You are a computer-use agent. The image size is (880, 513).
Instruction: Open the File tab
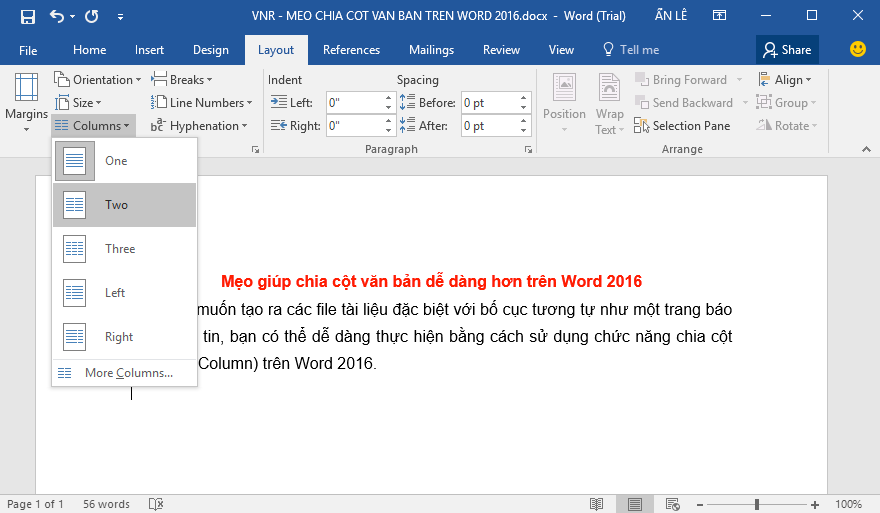(x=28, y=50)
